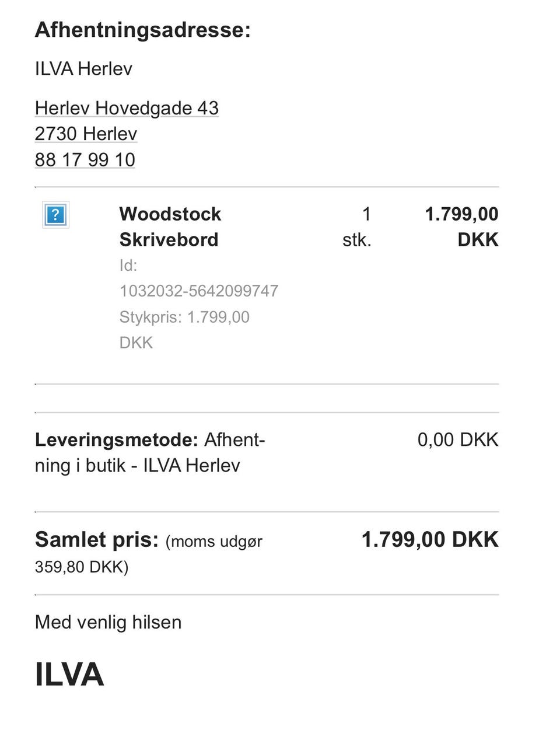Click the broken product image placeholder icon
The height and width of the screenshot is (743, 560).
[55, 215]
